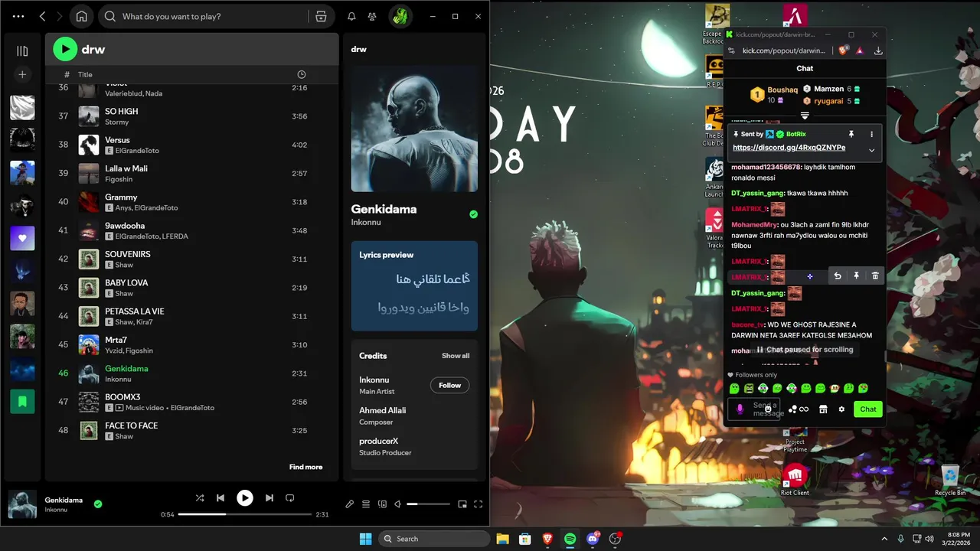Click the Genkidama album art in bottom bar
The height and width of the screenshot is (551, 980).
pos(22,504)
